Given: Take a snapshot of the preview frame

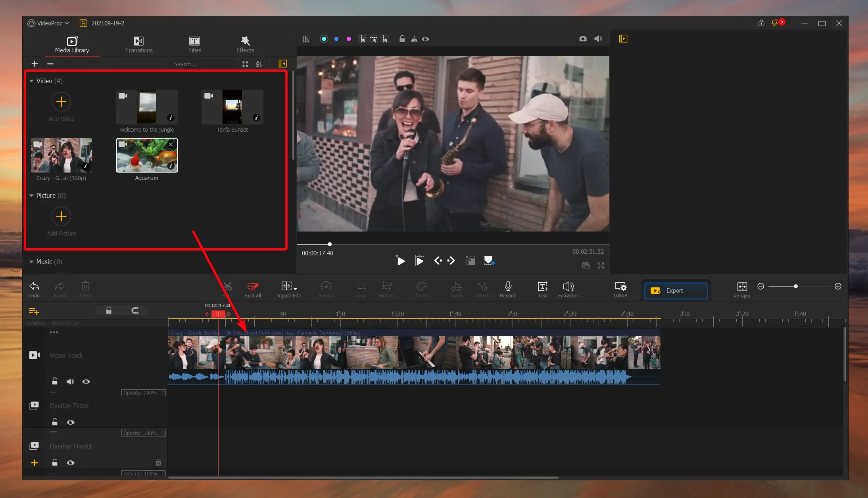Looking at the screenshot, I should 583,38.
